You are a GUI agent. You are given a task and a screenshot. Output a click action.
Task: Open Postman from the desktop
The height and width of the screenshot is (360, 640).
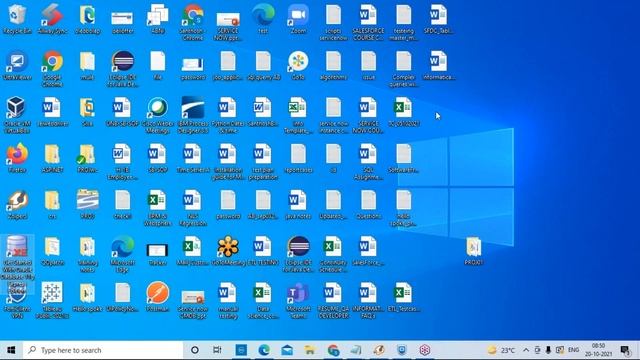point(158,297)
